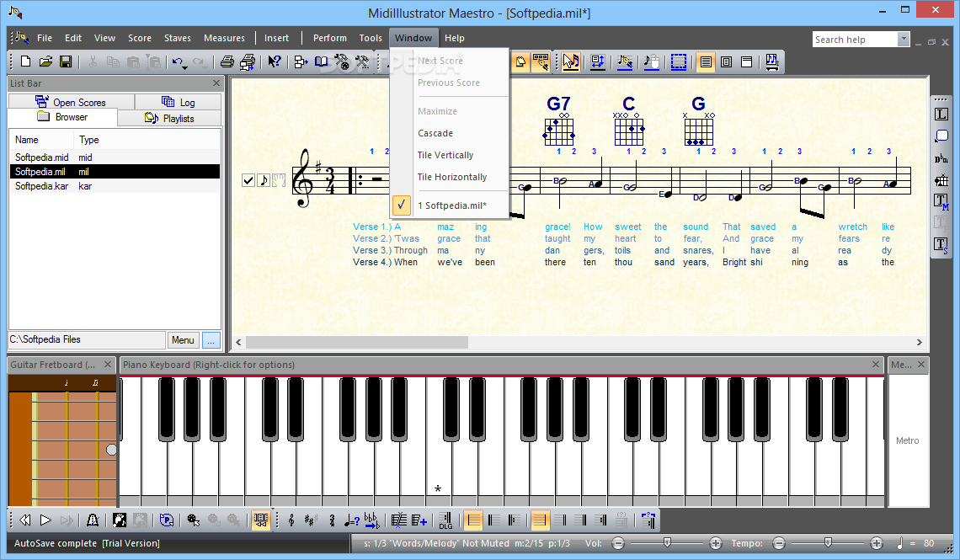
Task: Toggle the staff checkbox left of the clef
Action: tap(248, 180)
